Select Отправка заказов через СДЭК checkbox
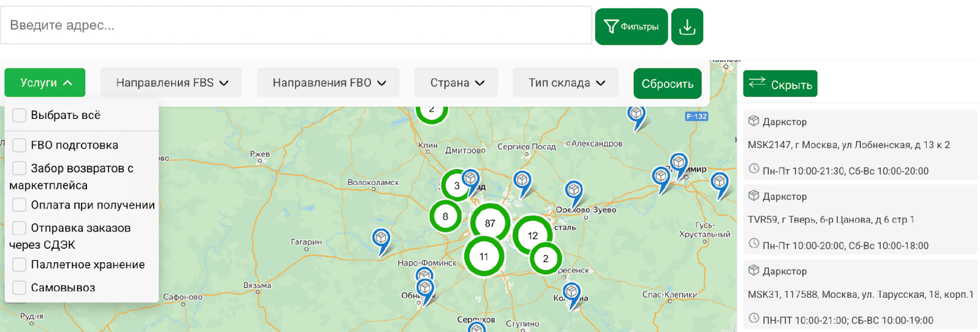Screen dimensions: 980x332 click(20, 228)
